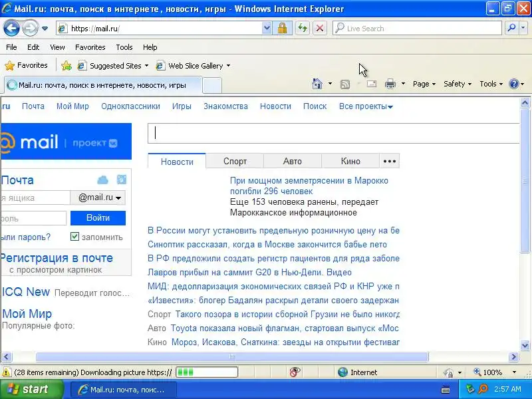Stop loading with the red X
The width and height of the screenshot is (532, 399).
coord(320,28)
